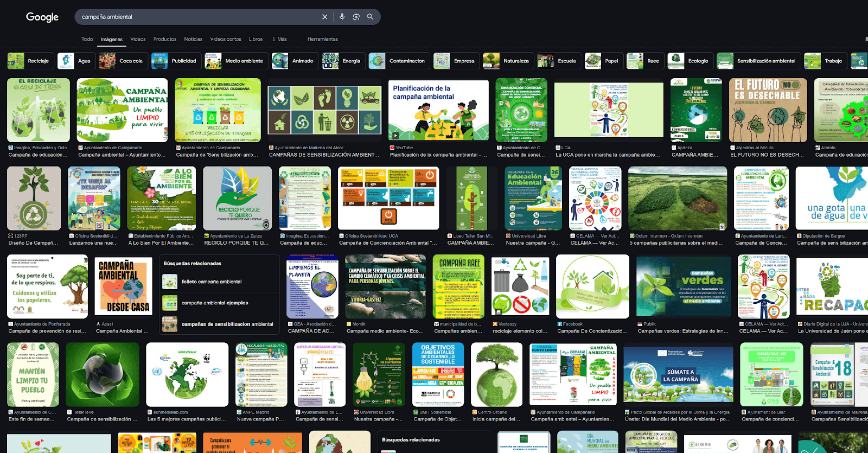
Task: Open the Productos tab
Action: click(x=165, y=39)
